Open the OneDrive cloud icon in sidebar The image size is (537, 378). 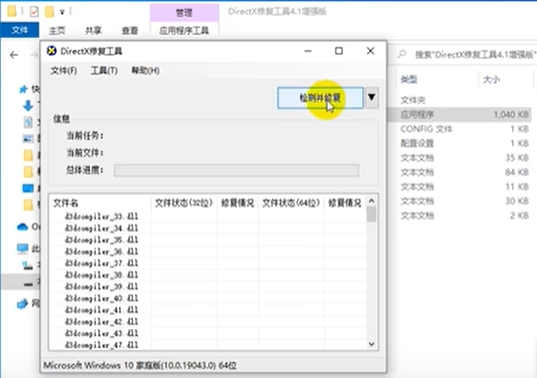(23, 226)
